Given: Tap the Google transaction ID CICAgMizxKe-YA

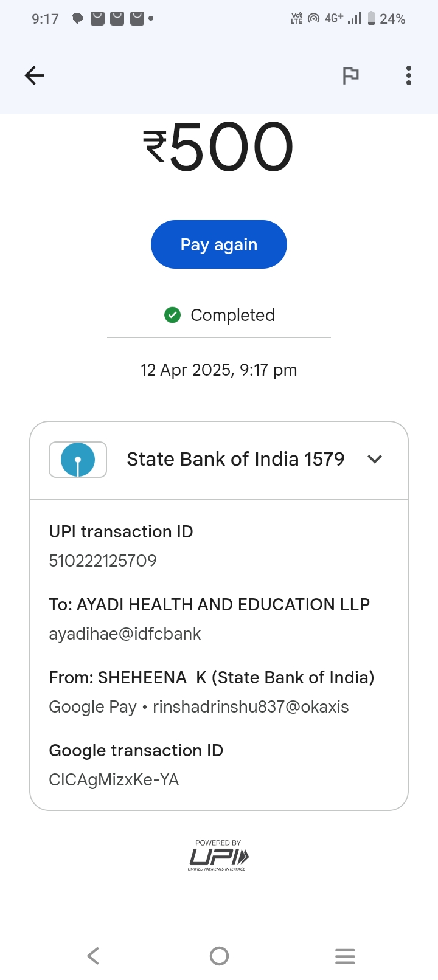Looking at the screenshot, I should pos(114,779).
